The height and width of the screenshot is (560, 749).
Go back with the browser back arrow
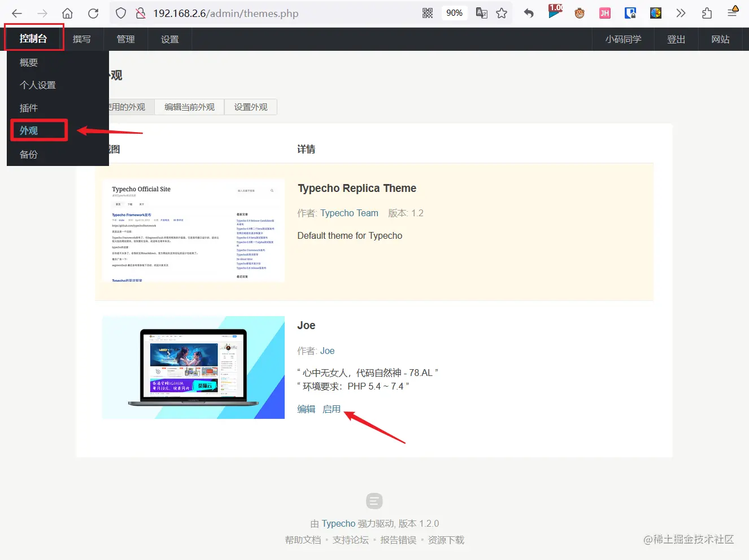pos(17,13)
